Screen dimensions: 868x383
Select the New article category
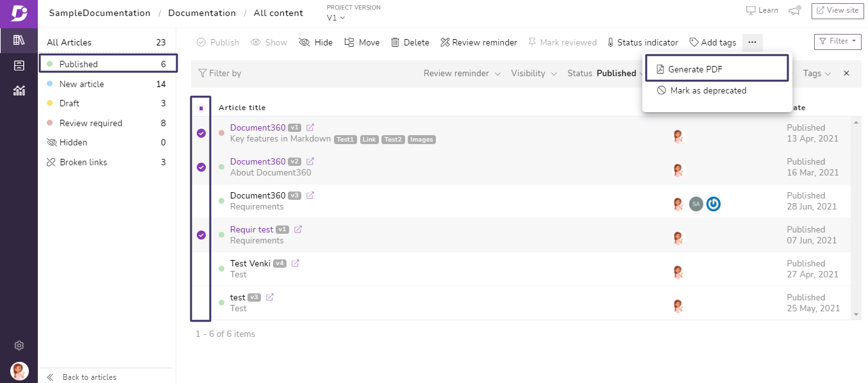[x=106, y=84]
